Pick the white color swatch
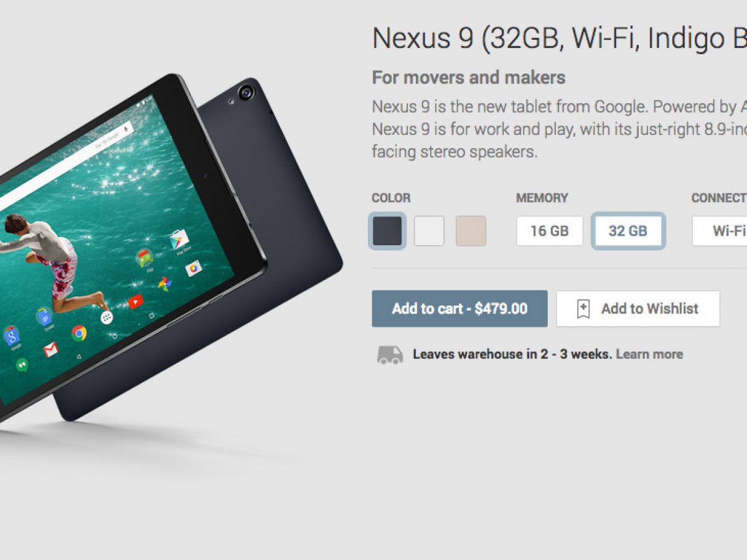Viewport: 747px width, 560px height. click(430, 231)
